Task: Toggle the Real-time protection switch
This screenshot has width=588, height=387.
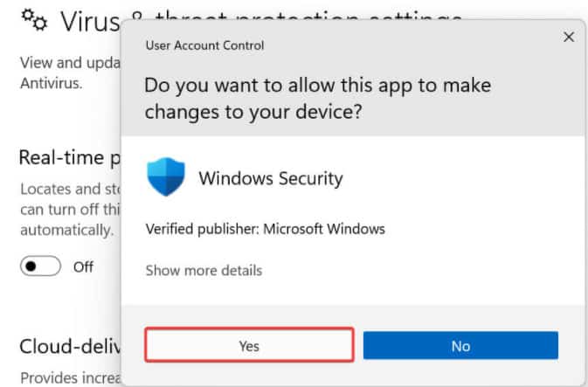Action: pyautogui.click(x=40, y=266)
